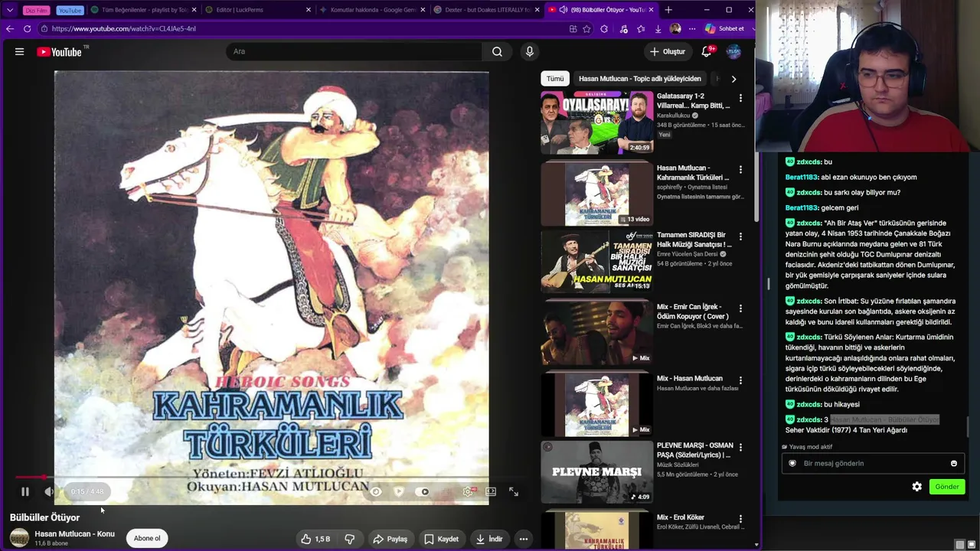Screen dimensions: 980x551
Task: Save the video with the Kaydet button
Action: pyautogui.click(x=441, y=539)
